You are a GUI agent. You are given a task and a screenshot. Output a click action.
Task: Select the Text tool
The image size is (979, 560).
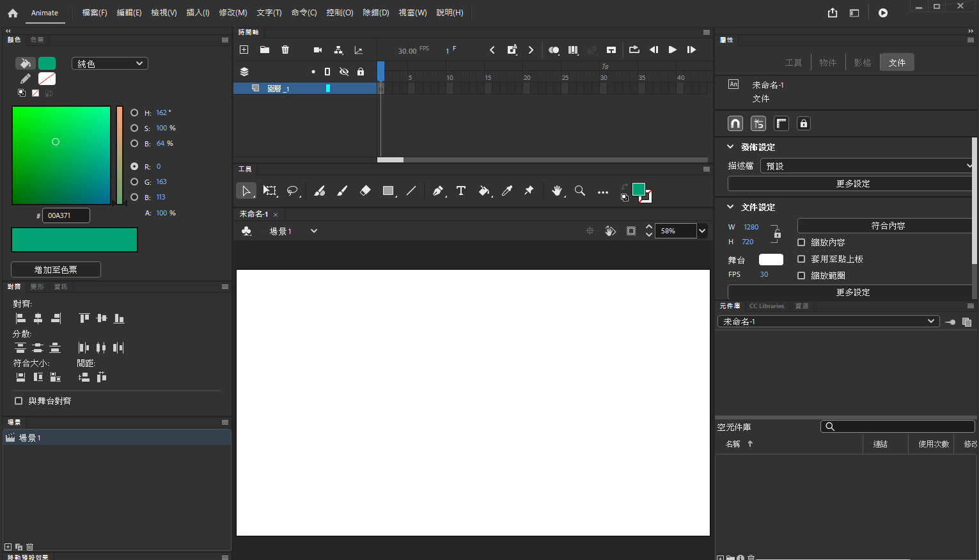460,191
